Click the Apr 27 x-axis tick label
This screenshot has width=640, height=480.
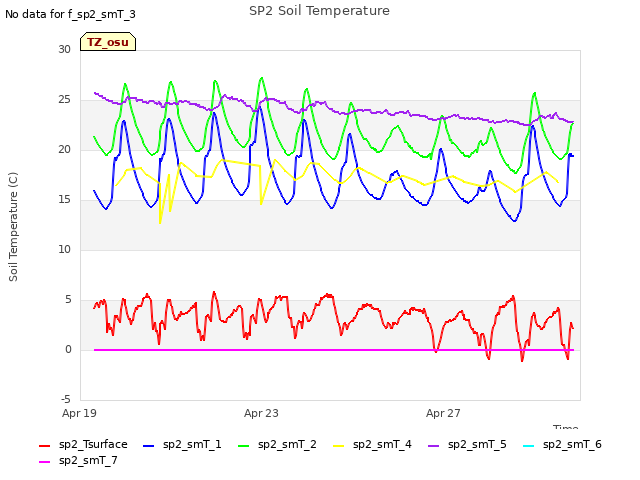(x=443, y=413)
